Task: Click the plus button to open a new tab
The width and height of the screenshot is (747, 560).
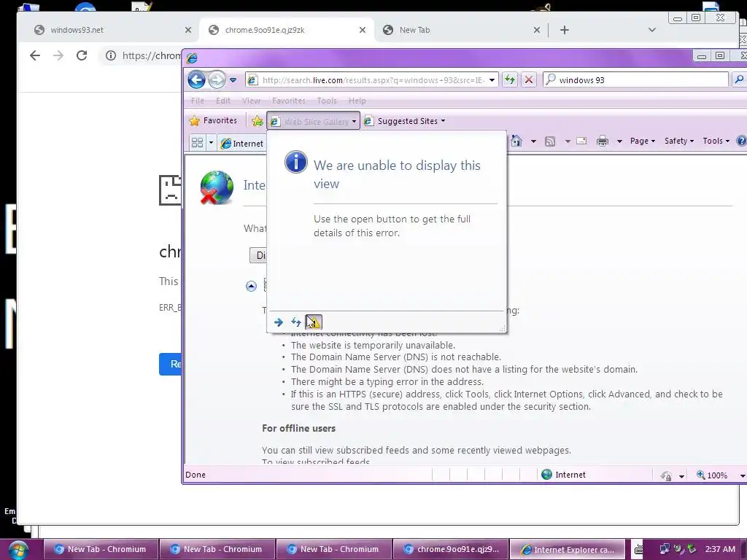Action: point(565,30)
